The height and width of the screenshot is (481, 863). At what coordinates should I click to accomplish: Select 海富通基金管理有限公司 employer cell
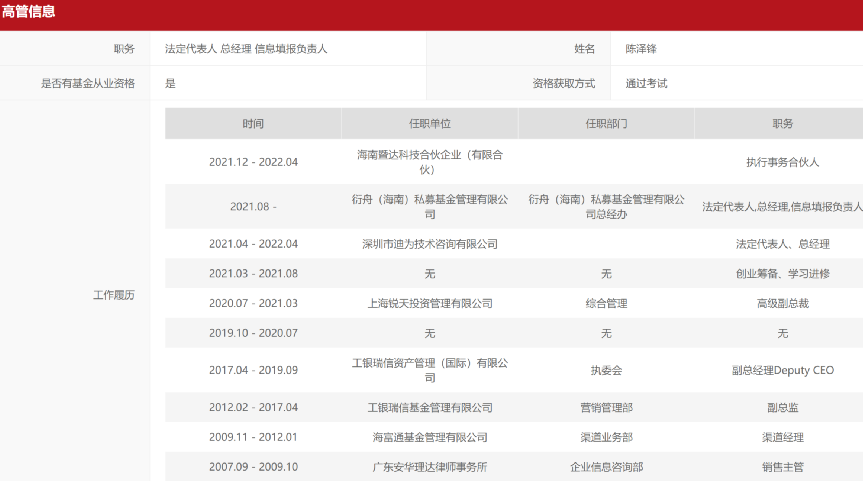430,437
